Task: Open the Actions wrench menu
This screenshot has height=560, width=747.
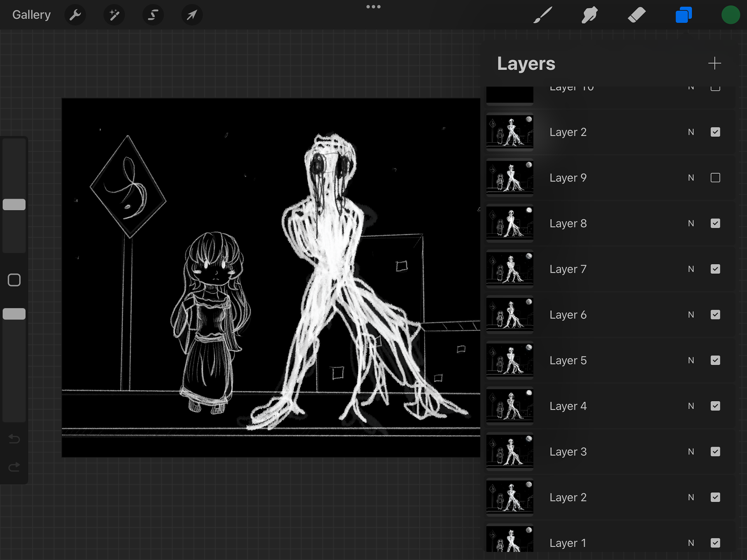Action: click(x=75, y=15)
